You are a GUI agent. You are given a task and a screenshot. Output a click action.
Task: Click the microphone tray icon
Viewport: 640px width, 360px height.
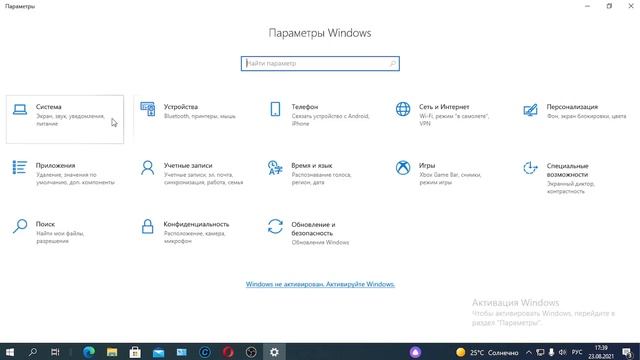[551, 352]
